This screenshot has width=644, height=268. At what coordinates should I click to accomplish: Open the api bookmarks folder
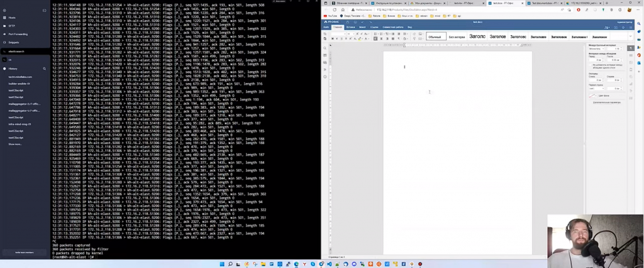click(457, 16)
